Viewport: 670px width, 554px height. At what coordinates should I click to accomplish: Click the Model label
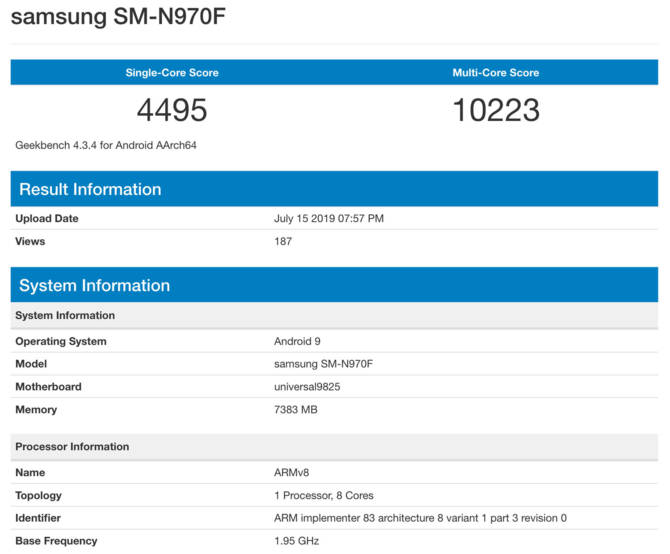[x=31, y=364]
